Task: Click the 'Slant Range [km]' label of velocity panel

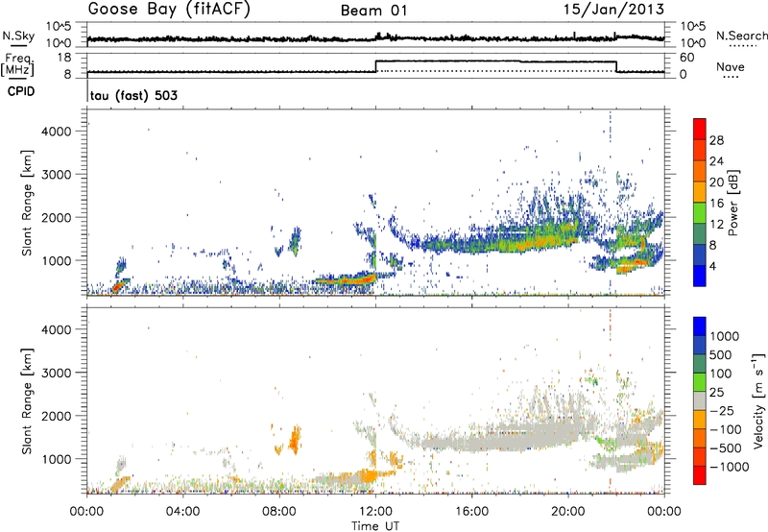Action: (x=27, y=401)
